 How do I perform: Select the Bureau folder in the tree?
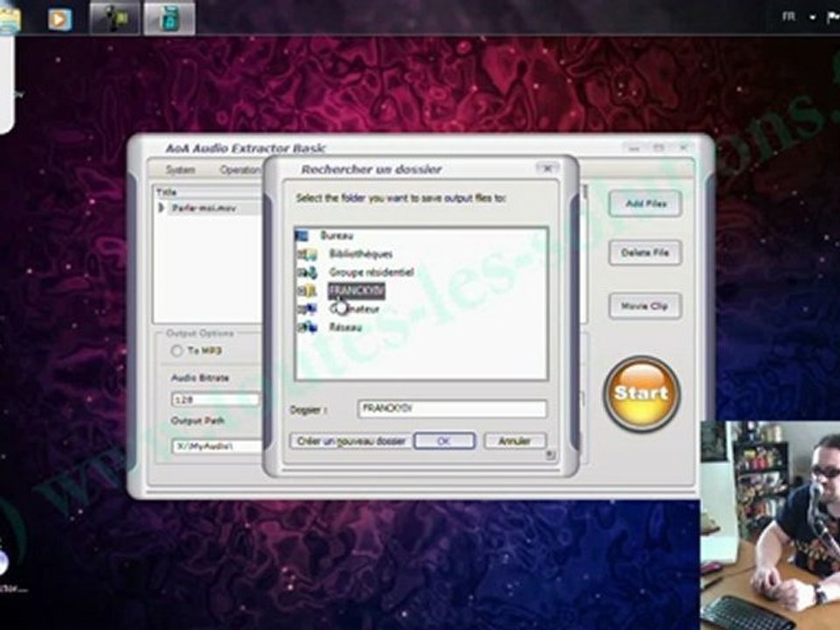(336, 235)
